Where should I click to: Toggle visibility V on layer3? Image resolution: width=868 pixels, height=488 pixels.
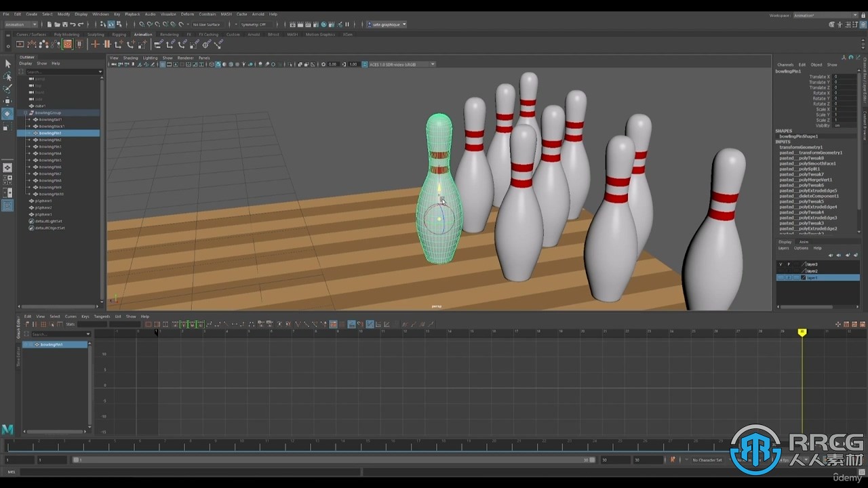tap(781, 264)
